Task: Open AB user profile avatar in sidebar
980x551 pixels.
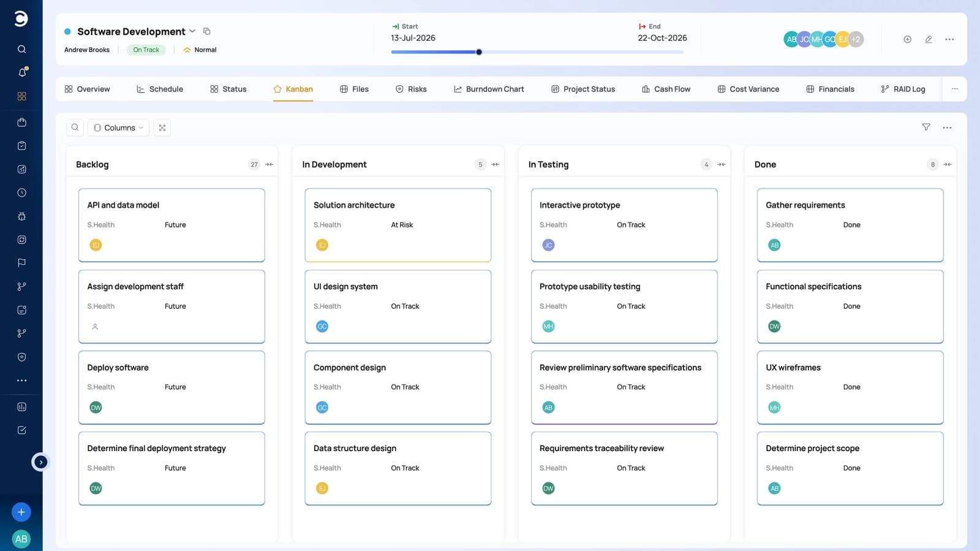Action: click(x=21, y=539)
